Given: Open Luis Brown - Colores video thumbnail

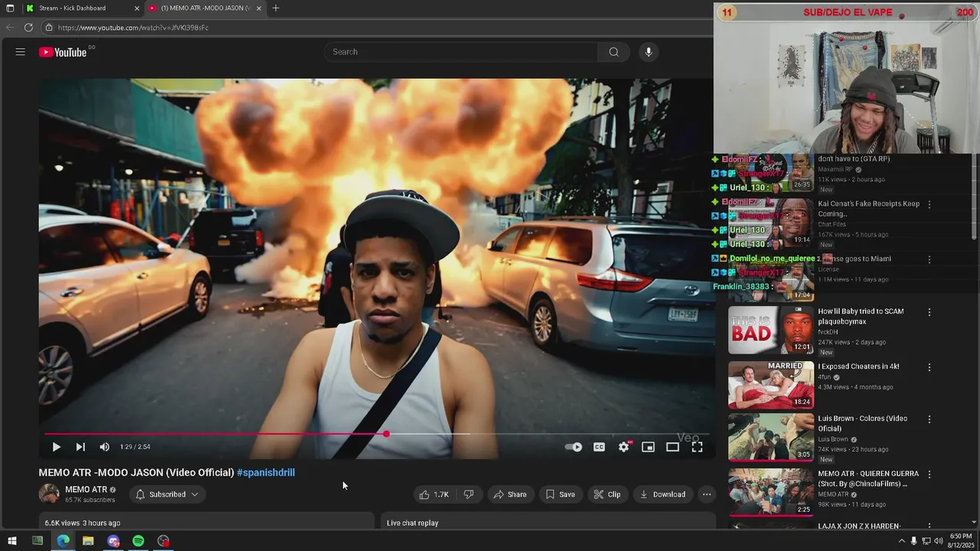Looking at the screenshot, I should click(x=771, y=437).
